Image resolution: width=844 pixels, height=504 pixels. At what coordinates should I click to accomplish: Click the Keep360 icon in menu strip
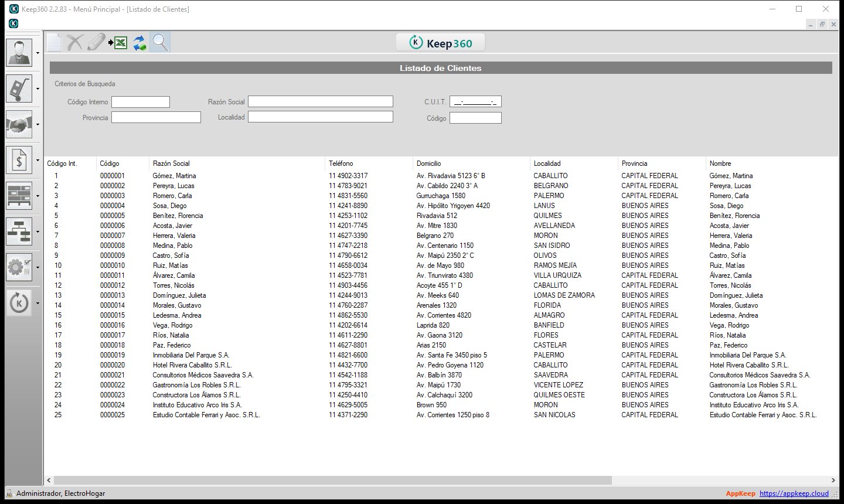point(13,23)
